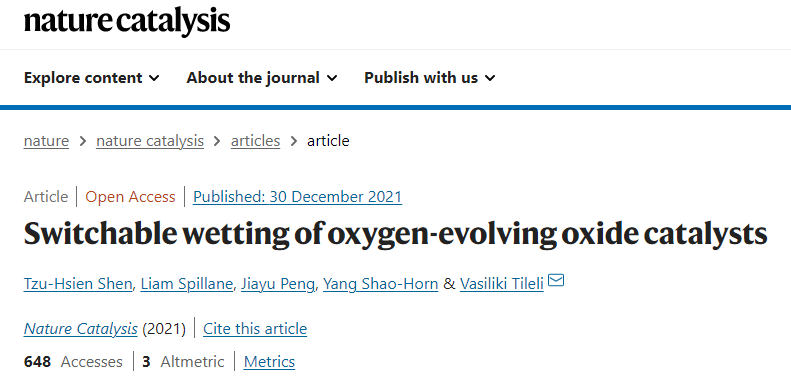Expand the Explore content menu
This screenshot has width=791, height=383.
click(92, 78)
